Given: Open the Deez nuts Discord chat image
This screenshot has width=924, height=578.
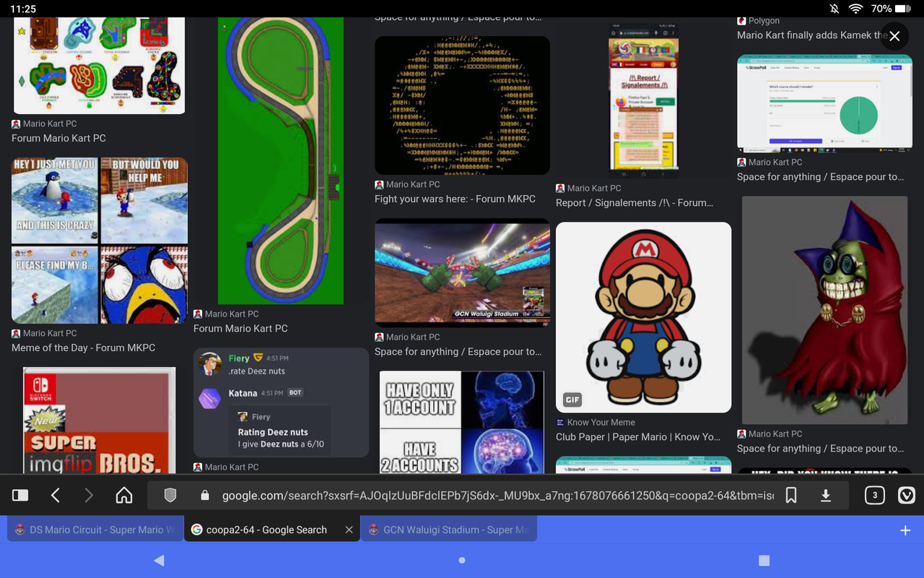Looking at the screenshot, I should [x=281, y=402].
